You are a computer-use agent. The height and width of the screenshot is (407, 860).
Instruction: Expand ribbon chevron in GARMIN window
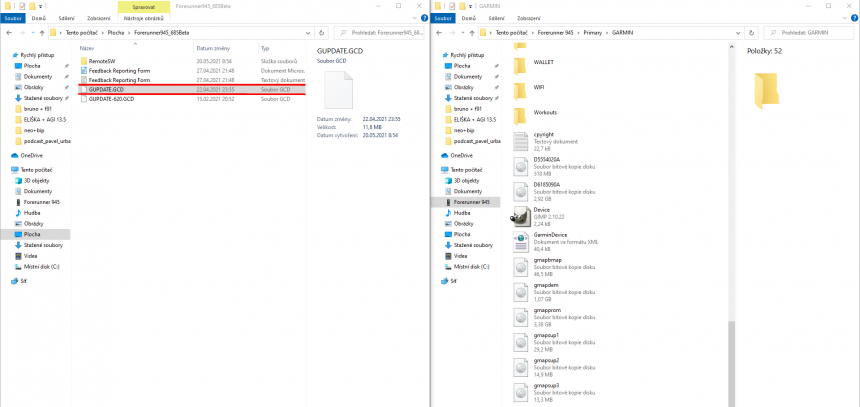click(x=844, y=18)
